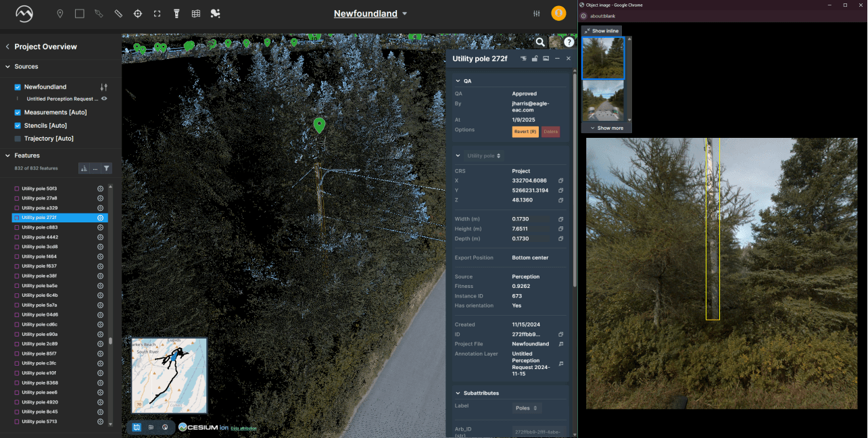Click the features list scrollbar handle
The height and width of the screenshot is (438, 868).
[111, 341]
